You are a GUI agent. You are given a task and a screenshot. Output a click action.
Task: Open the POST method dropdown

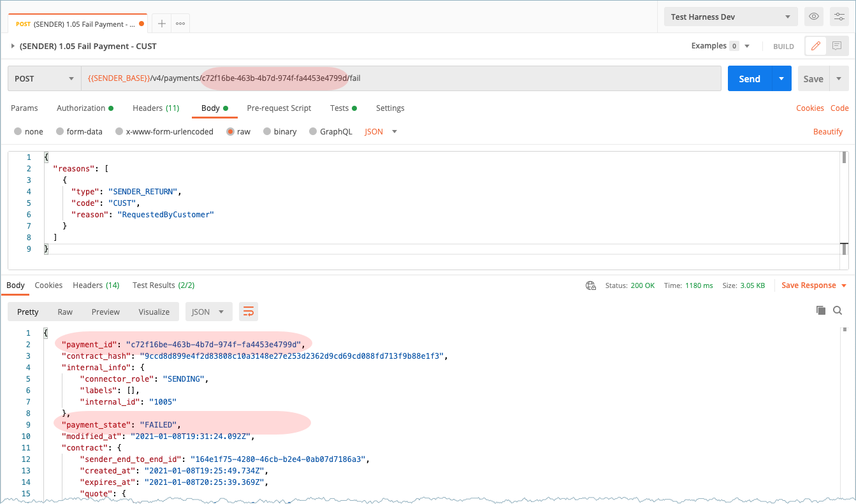point(45,79)
